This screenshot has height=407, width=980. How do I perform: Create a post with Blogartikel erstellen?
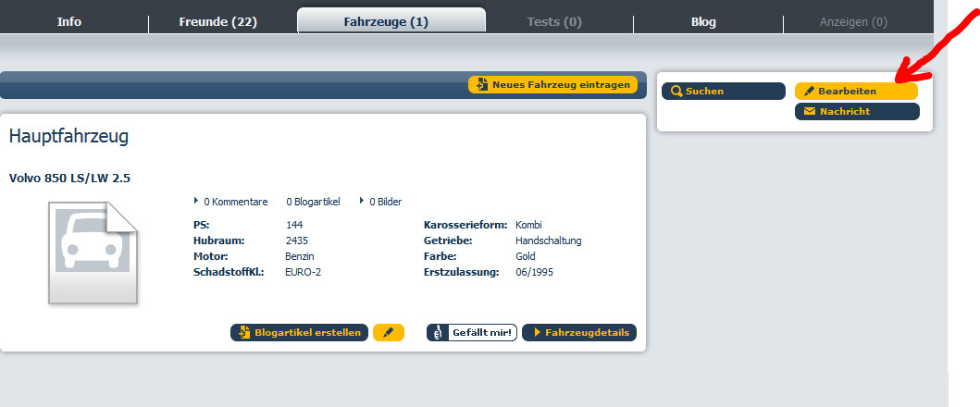(299, 332)
